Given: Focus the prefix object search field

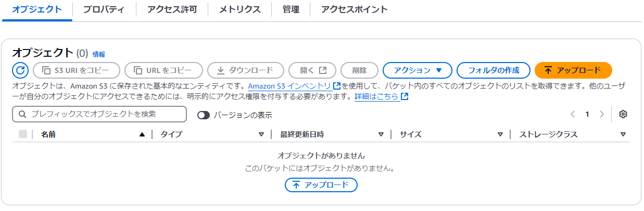Looking at the screenshot, I should click(99, 114).
